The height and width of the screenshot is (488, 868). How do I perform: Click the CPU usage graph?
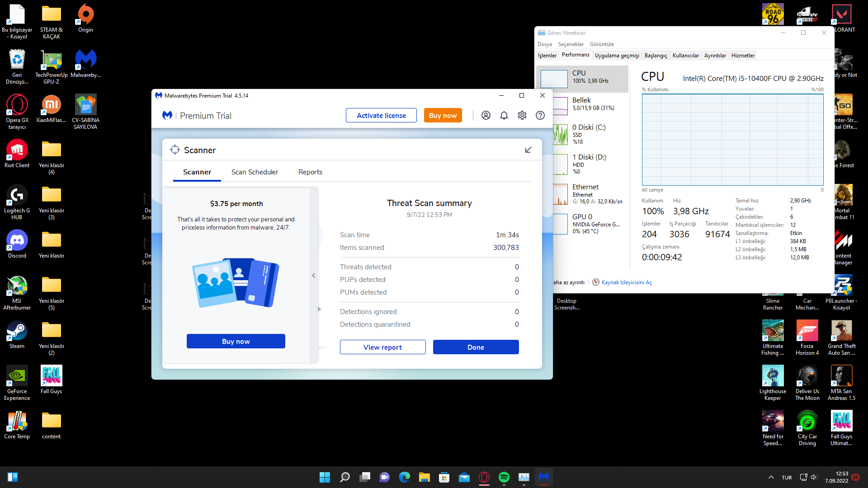(x=732, y=139)
